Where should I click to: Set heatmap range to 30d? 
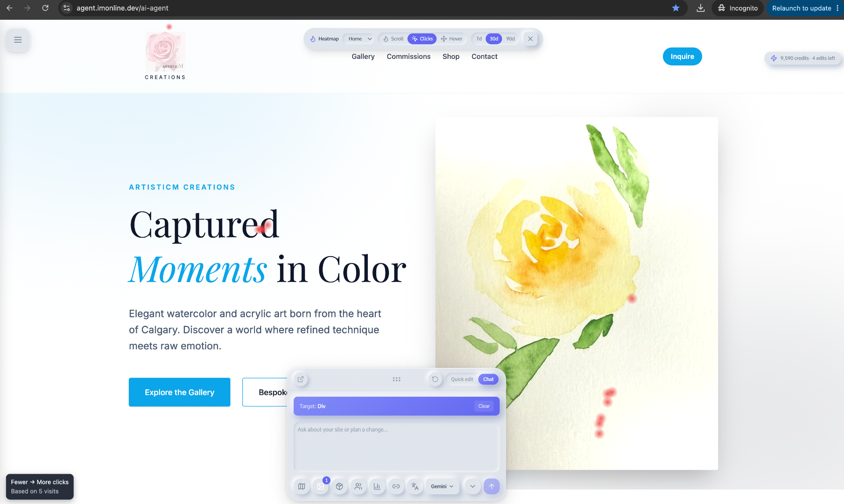494,39
